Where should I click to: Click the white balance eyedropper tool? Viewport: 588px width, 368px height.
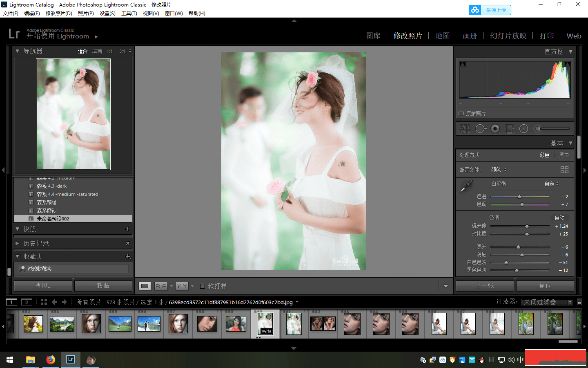click(466, 186)
